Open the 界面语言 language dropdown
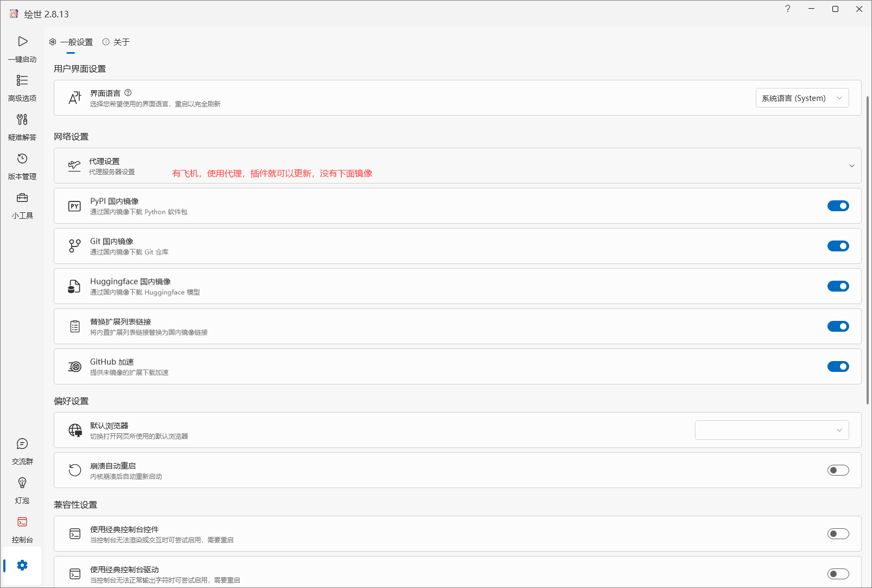 (802, 98)
